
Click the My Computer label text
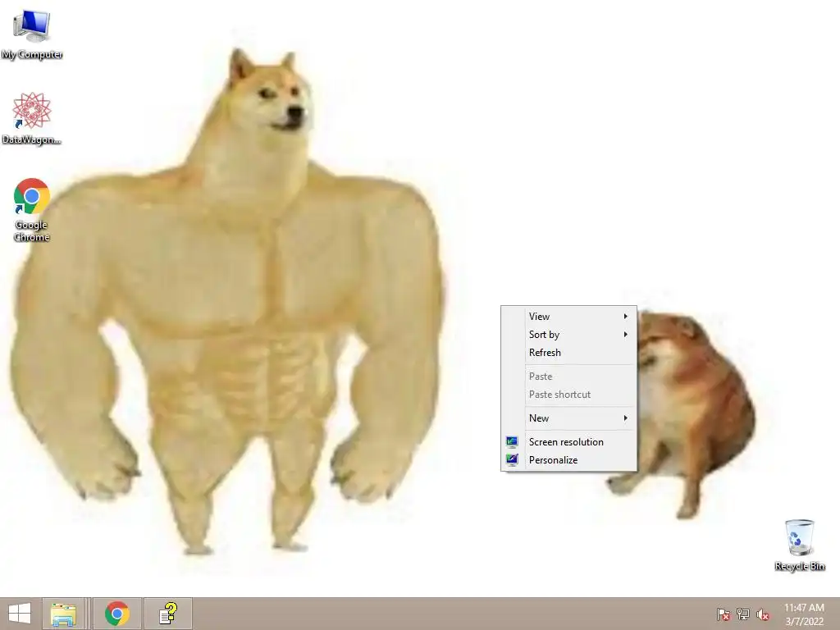point(32,55)
